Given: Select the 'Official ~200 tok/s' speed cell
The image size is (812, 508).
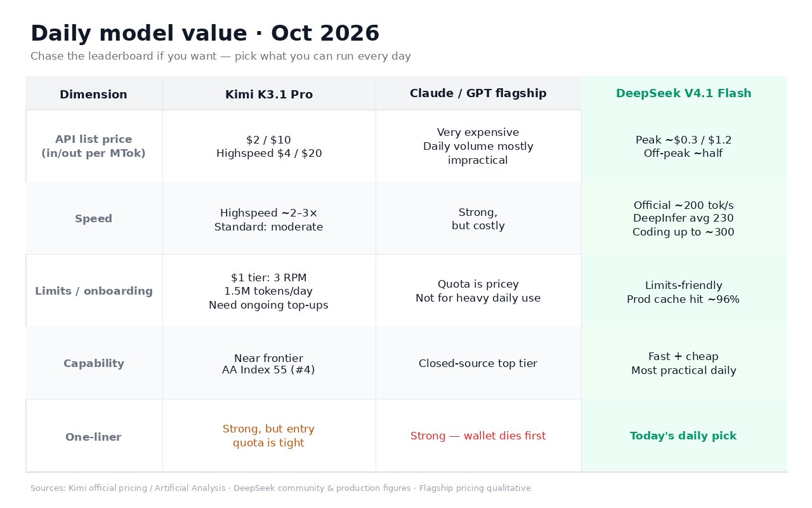Looking at the screenshot, I should point(684,218).
